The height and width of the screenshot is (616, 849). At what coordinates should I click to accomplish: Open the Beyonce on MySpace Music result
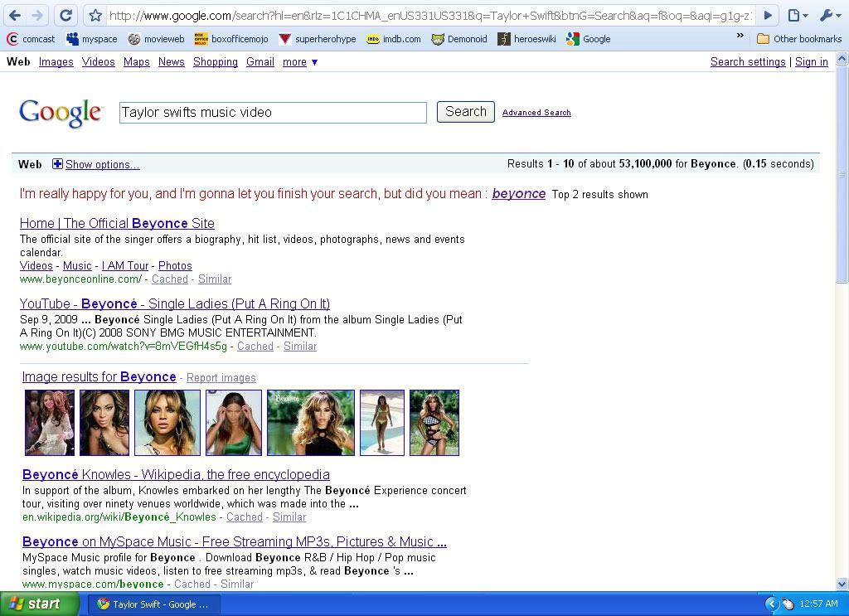pyautogui.click(x=235, y=541)
